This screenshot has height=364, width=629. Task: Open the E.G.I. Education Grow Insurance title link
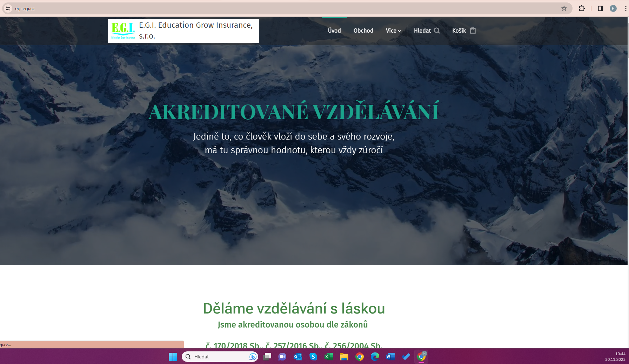click(196, 31)
